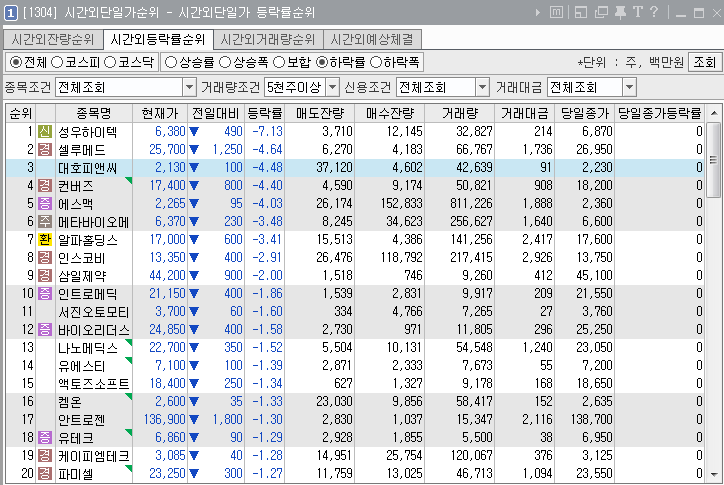Click the 경 badge next to 케이피엠테크
This screenshot has height=485, width=724.
[45, 456]
